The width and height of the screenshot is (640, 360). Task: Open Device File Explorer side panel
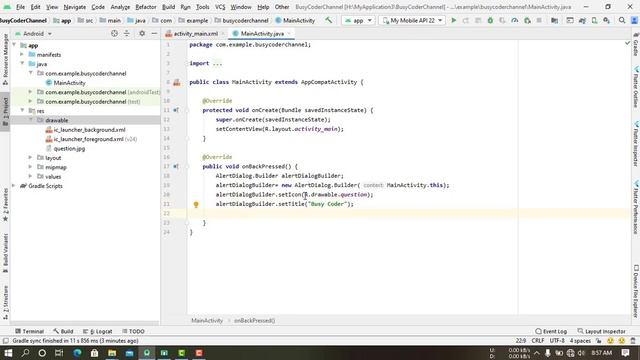coord(636,291)
